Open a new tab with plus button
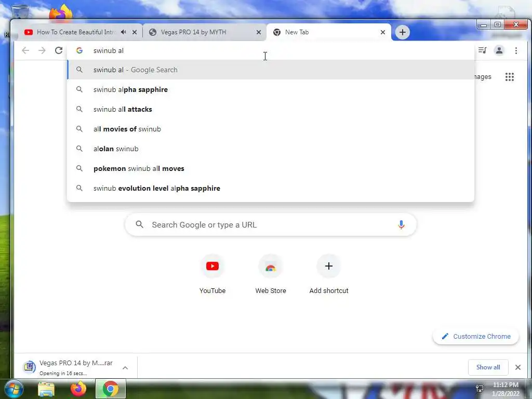This screenshot has width=532, height=399. coord(403,32)
